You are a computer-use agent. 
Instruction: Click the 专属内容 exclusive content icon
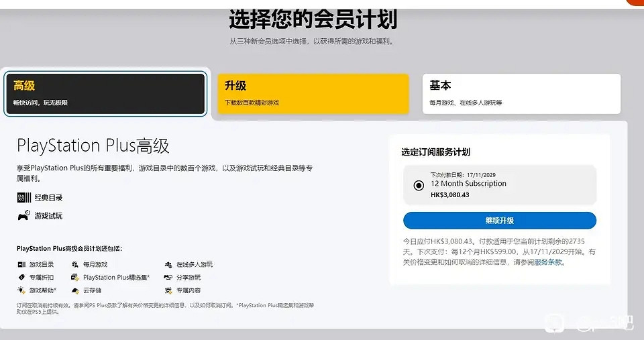tap(168, 290)
